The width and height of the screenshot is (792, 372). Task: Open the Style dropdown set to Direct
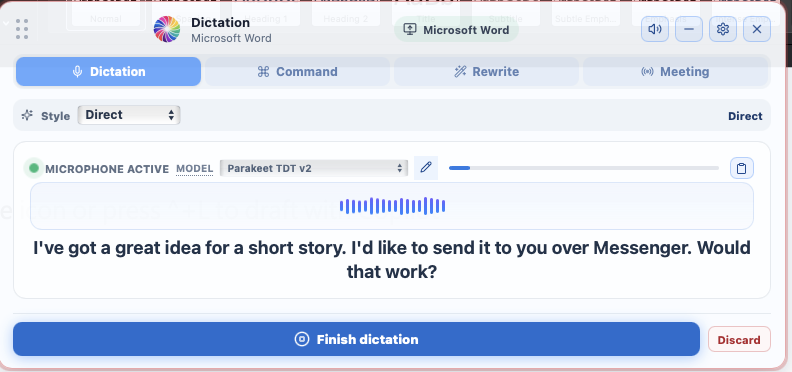coord(129,115)
